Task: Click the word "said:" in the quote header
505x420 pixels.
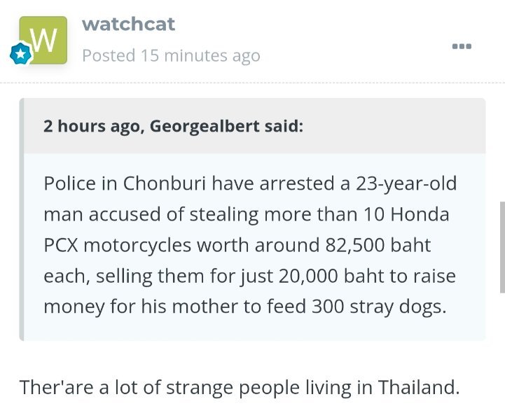Action: (x=284, y=126)
